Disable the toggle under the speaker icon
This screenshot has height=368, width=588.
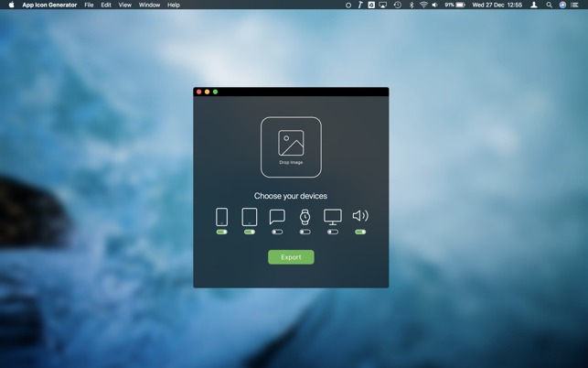click(x=360, y=233)
